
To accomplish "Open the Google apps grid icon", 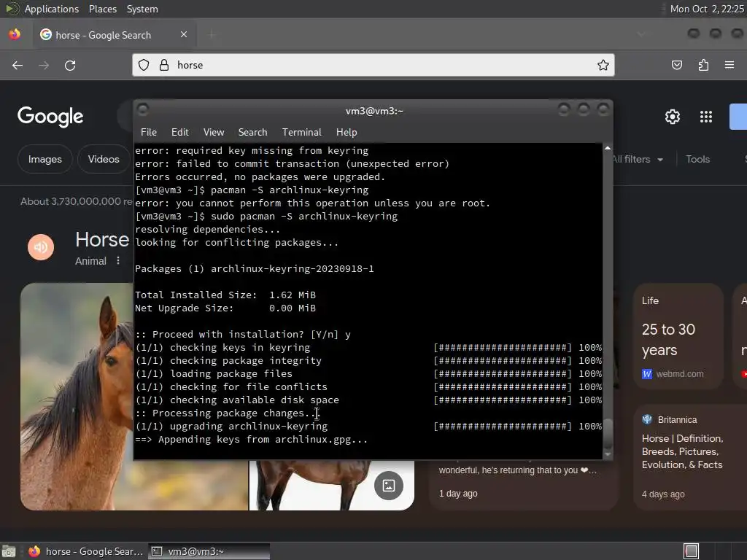I will [x=706, y=117].
